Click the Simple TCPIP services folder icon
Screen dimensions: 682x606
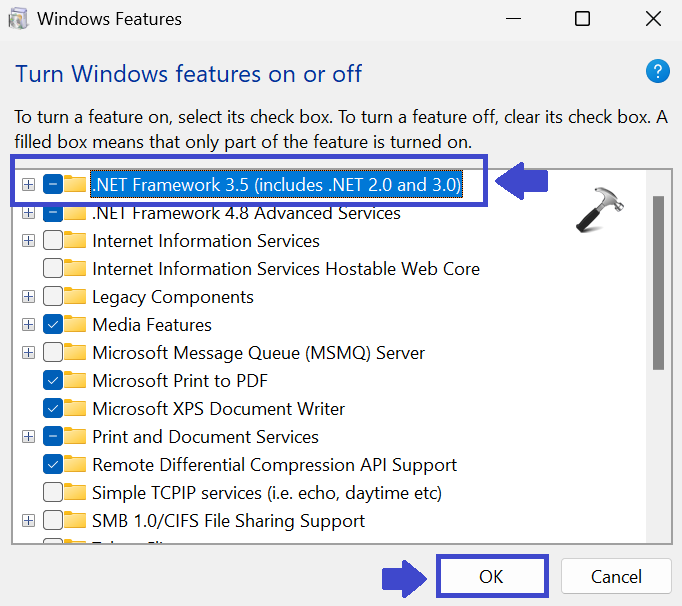(75, 493)
